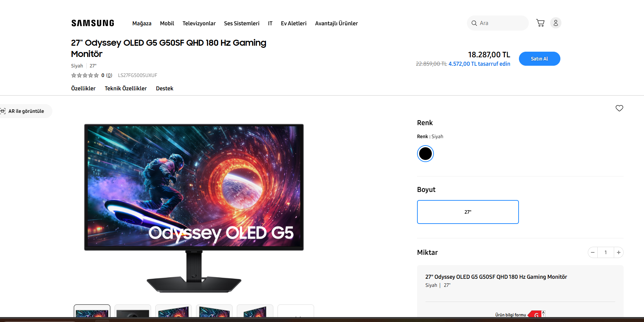Click the search magnifier icon

point(474,23)
